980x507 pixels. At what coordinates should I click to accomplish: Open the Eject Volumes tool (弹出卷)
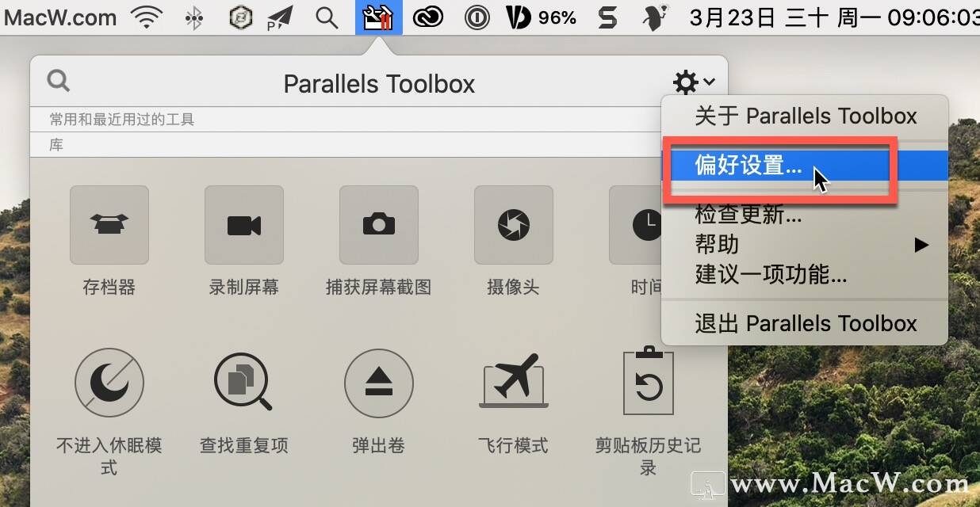pyautogui.click(x=379, y=383)
